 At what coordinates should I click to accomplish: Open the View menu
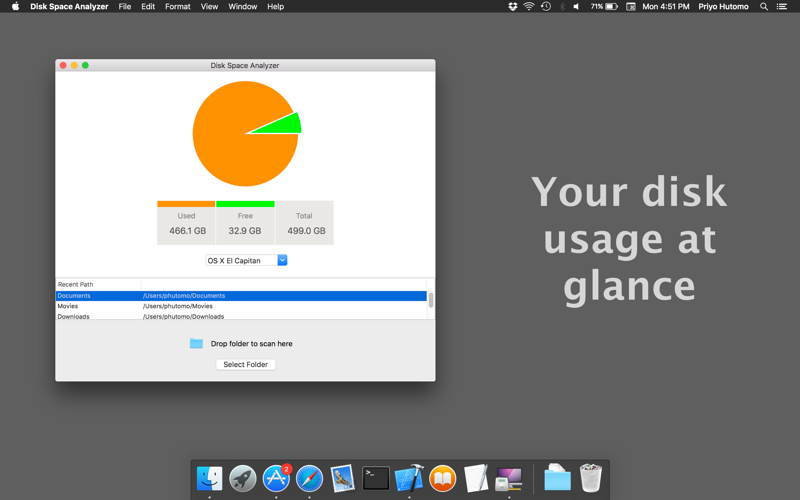coord(209,7)
